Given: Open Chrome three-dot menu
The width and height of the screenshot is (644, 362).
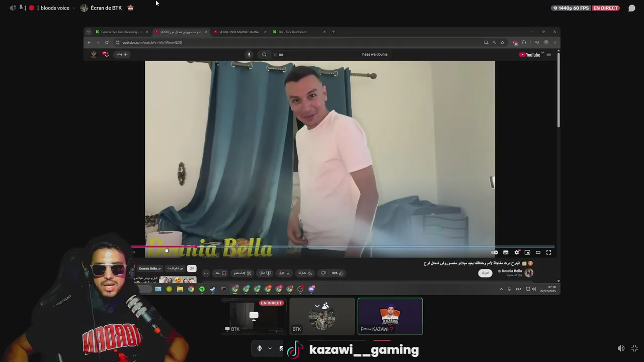Looking at the screenshot, I should pyautogui.click(x=555, y=42).
